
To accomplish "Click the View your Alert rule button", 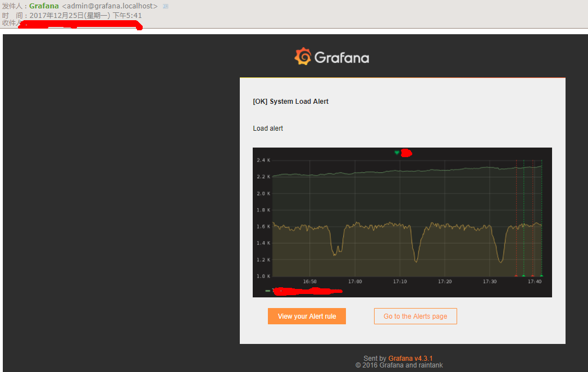I will tap(307, 316).
